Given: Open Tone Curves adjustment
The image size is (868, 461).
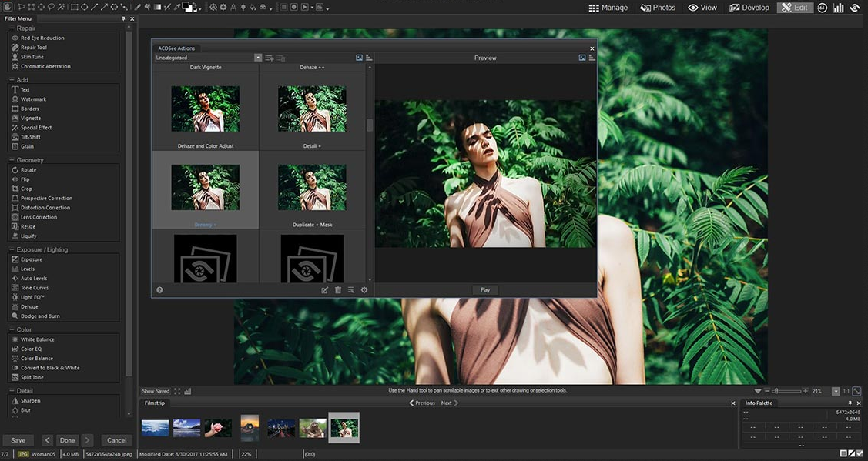Looking at the screenshot, I should pos(34,288).
